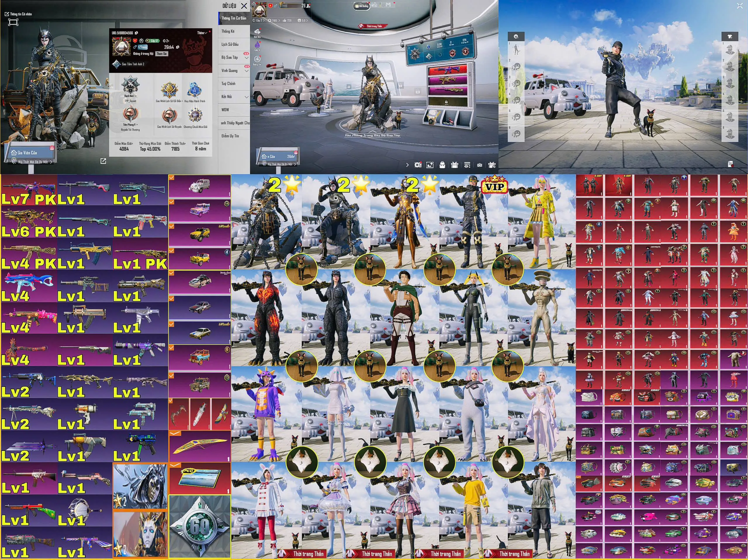Click Vào Phòng Trưng Bày Bộ Sưu Tập

point(372,135)
